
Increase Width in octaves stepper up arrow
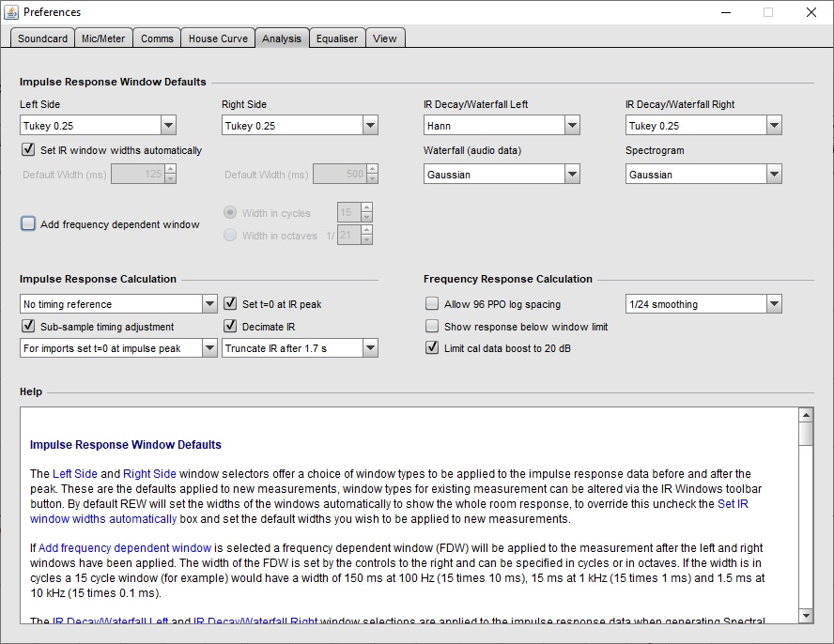[366, 230]
